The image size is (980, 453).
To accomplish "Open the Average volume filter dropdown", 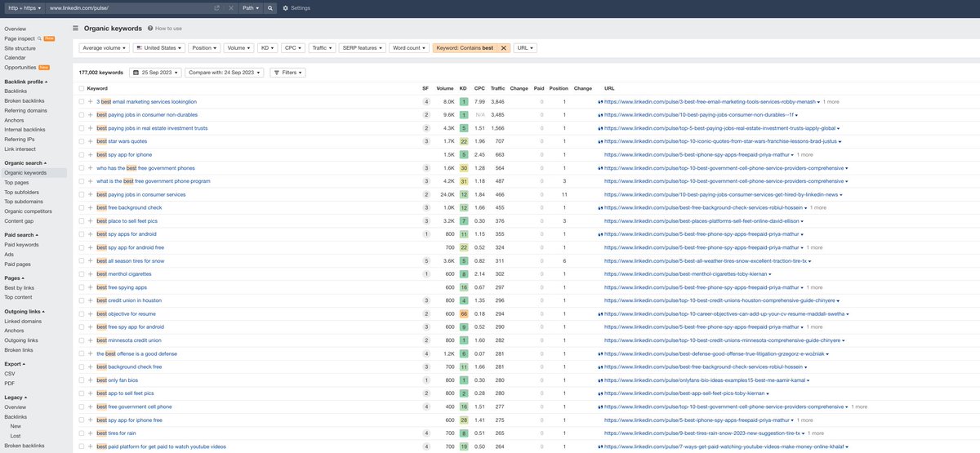I will coord(104,48).
